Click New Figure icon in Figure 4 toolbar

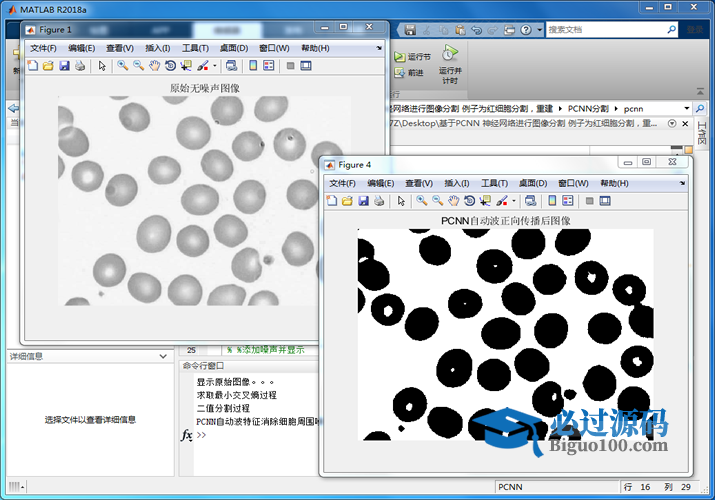click(x=332, y=201)
